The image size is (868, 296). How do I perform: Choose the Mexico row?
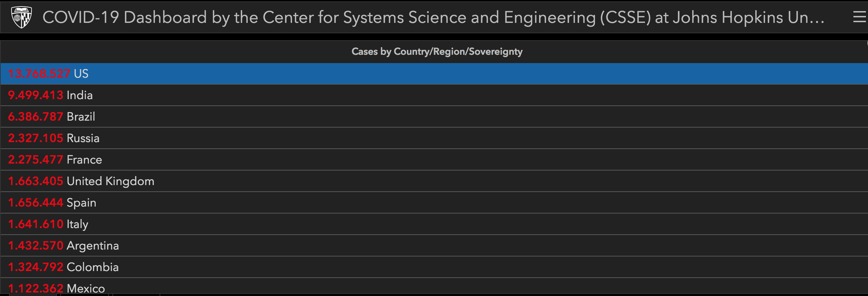(x=86, y=288)
